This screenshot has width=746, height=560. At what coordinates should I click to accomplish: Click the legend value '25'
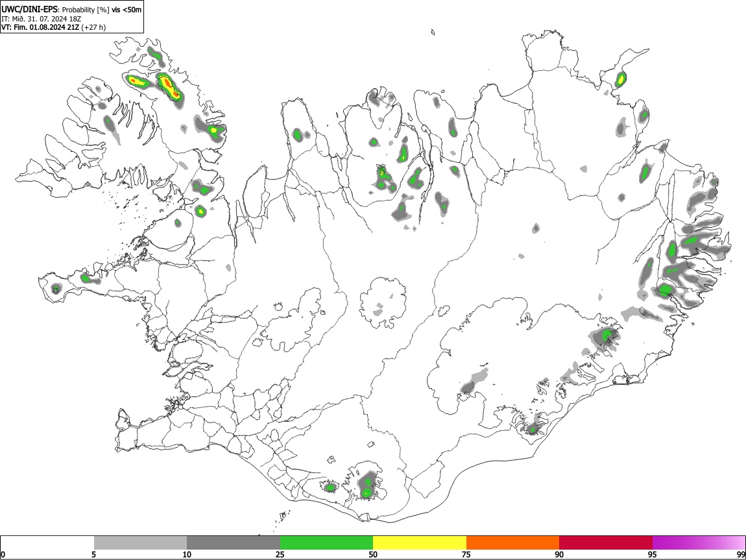click(x=280, y=554)
